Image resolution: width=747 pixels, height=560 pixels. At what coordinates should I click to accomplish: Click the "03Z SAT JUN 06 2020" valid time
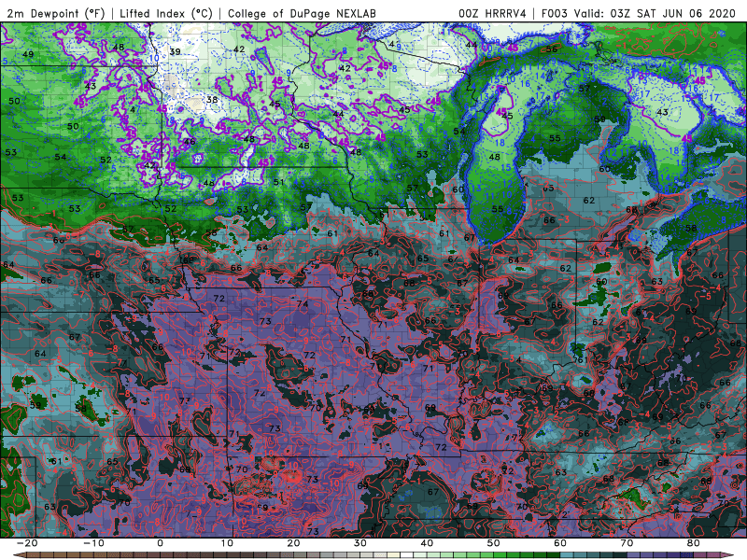coord(672,13)
